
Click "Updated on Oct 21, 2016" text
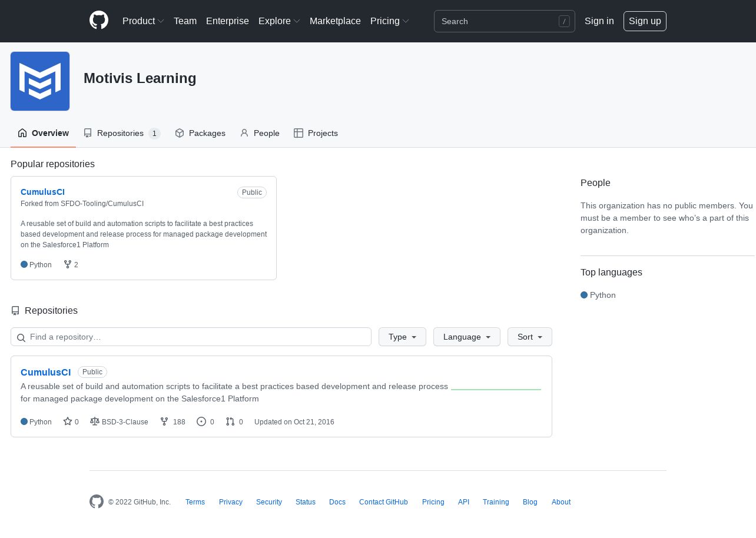point(294,422)
